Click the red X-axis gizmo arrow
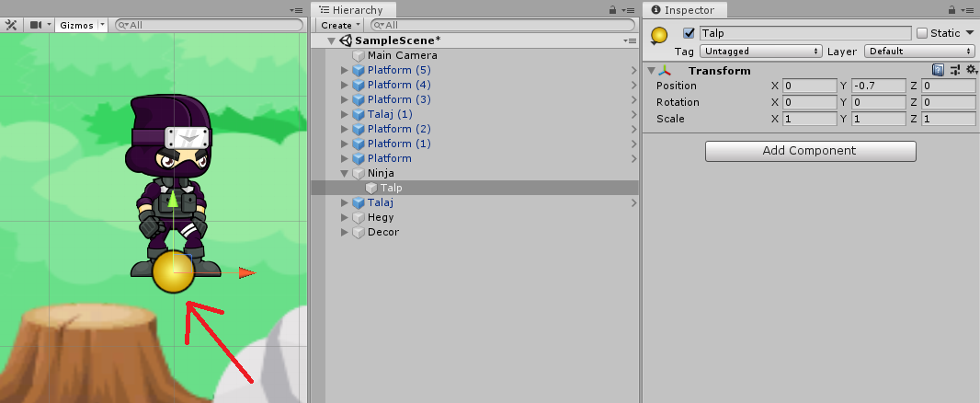980x403 pixels. coord(247,272)
